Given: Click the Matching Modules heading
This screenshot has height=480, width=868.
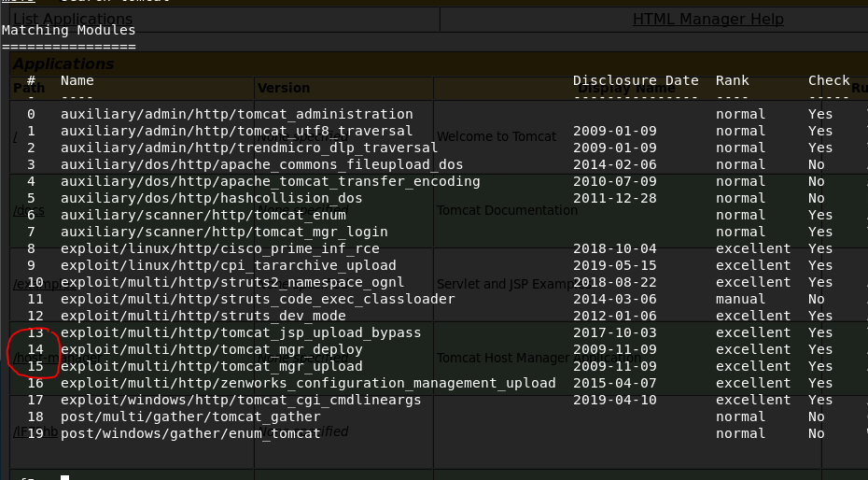Looking at the screenshot, I should coord(69,30).
